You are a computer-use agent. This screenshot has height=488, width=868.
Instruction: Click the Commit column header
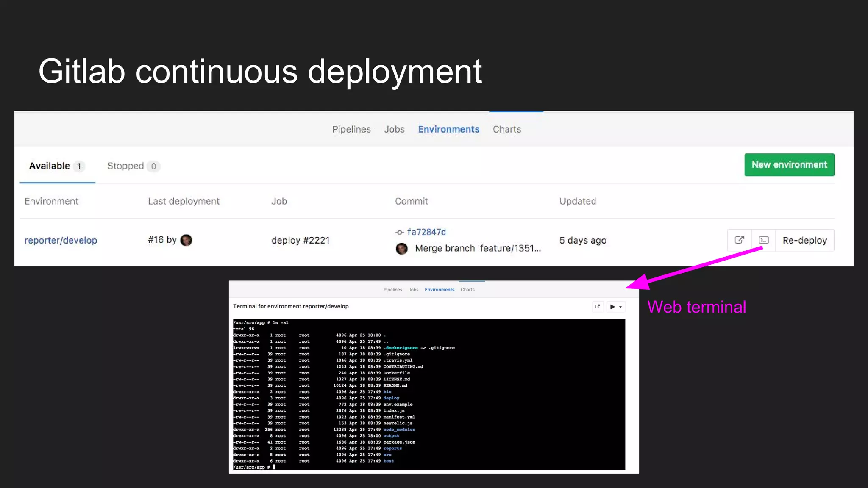411,201
